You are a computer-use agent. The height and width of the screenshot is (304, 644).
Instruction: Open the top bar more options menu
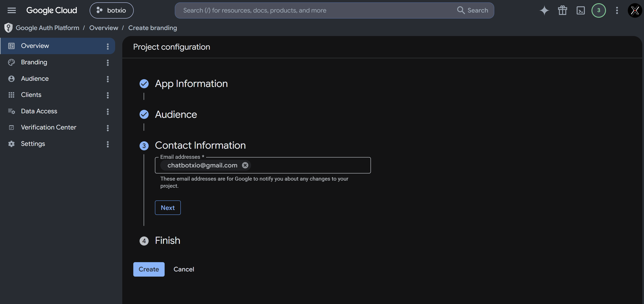617,10
